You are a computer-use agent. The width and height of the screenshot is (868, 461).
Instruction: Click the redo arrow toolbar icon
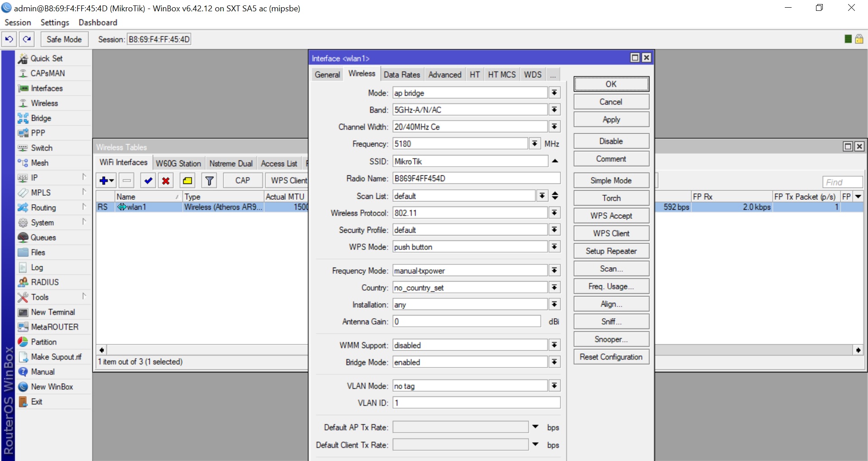coord(27,39)
